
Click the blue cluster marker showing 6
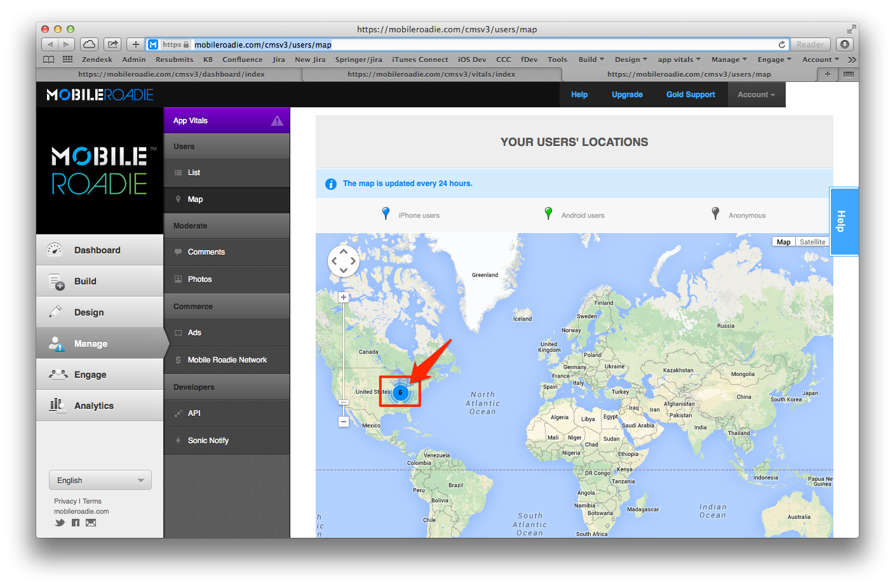coord(400,392)
